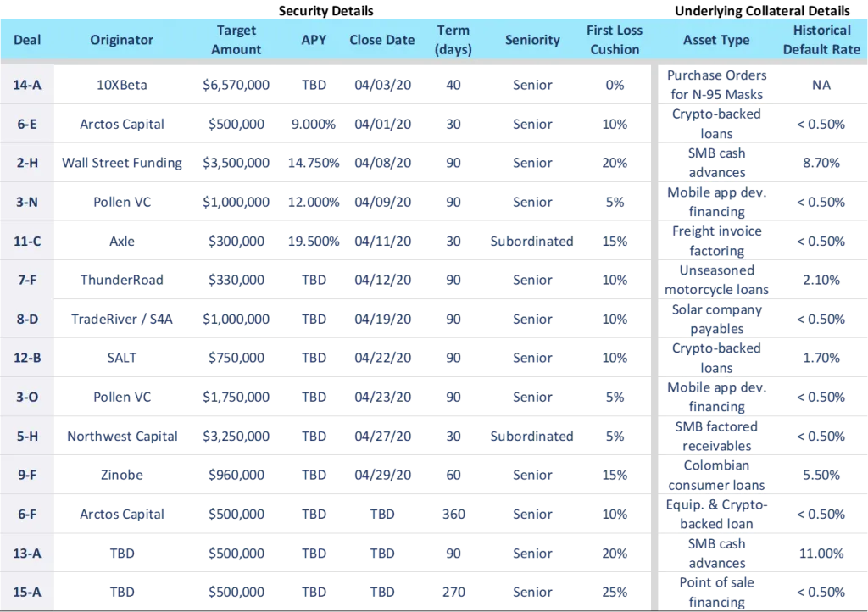Click originator 'ThunderRoad'
The width and height of the screenshot is (868, 612).
click(x=122, y=280)
